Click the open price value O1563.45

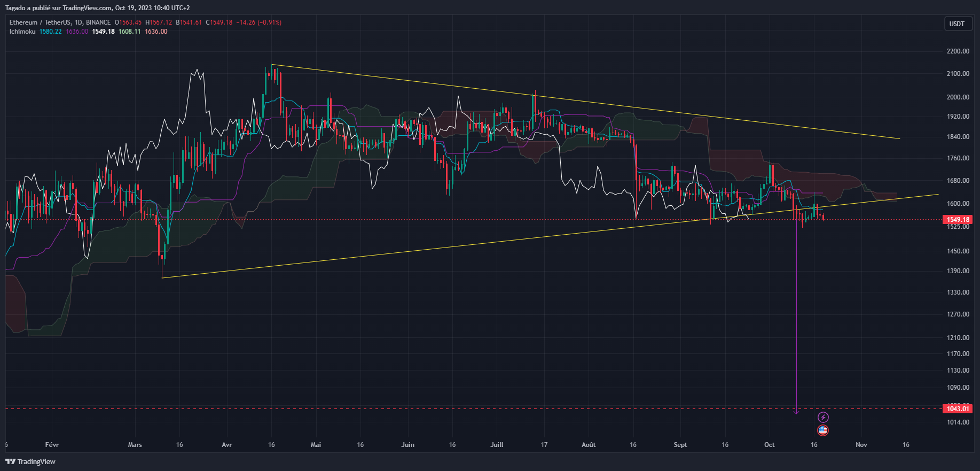(x=128, y=22)
